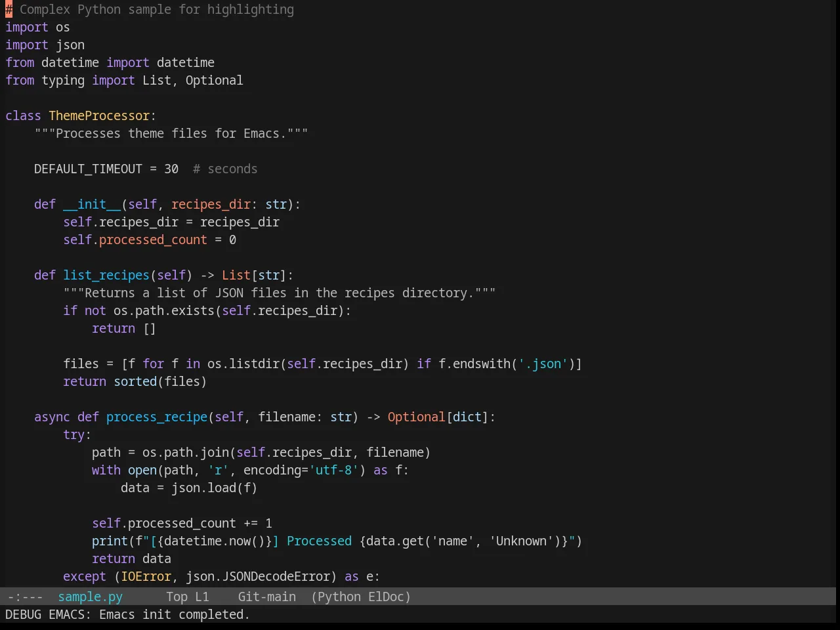Click the 'os.listdir' call
The height and width of the screenshot is (630, 840).
click(243, 364)
